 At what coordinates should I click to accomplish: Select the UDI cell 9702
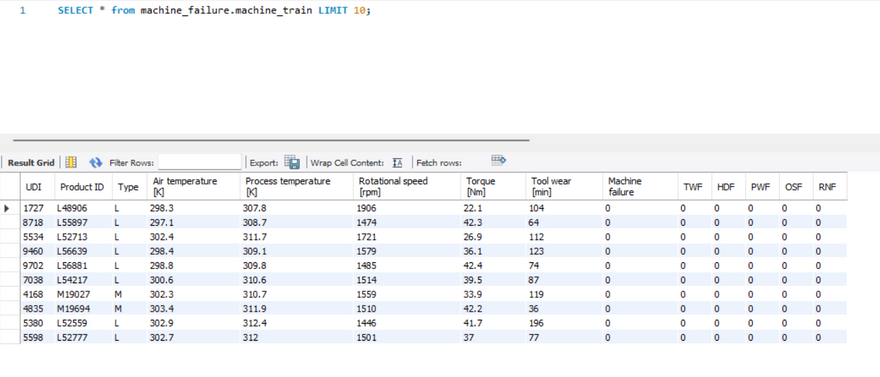click(37, 265)
